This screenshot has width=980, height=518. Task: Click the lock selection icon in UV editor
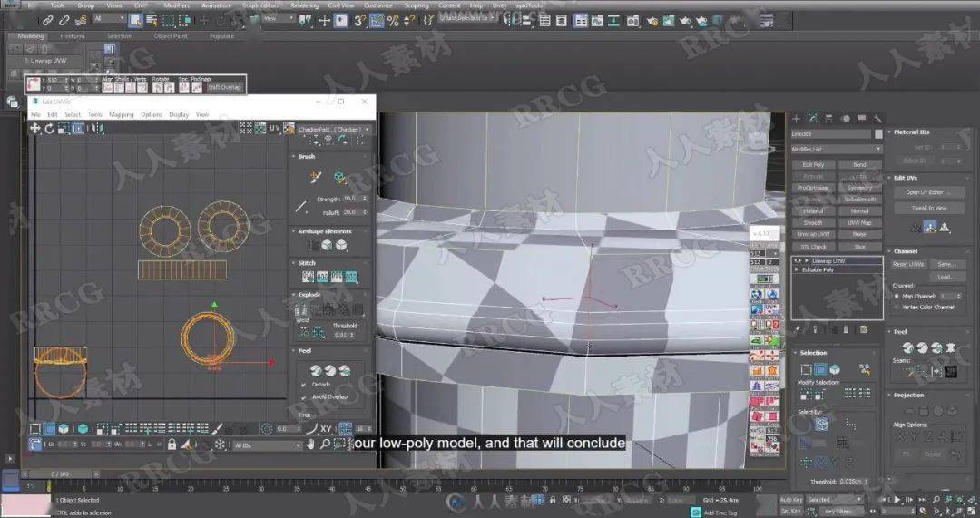pos(171,445)
